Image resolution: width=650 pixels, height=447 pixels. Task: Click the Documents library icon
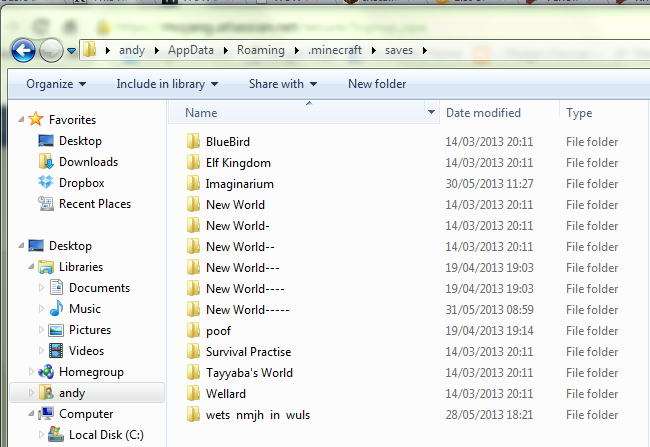tap(56, 287)
